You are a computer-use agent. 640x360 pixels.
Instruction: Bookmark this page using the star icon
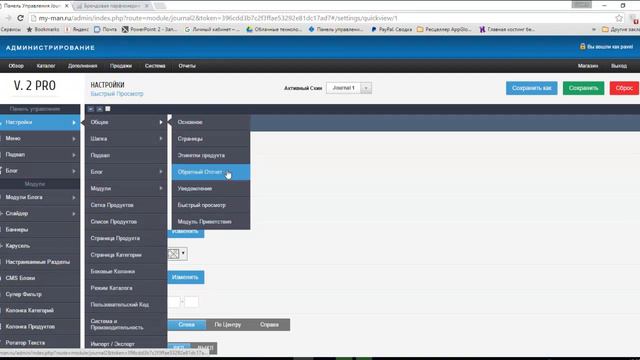click(x=619, y=18)
